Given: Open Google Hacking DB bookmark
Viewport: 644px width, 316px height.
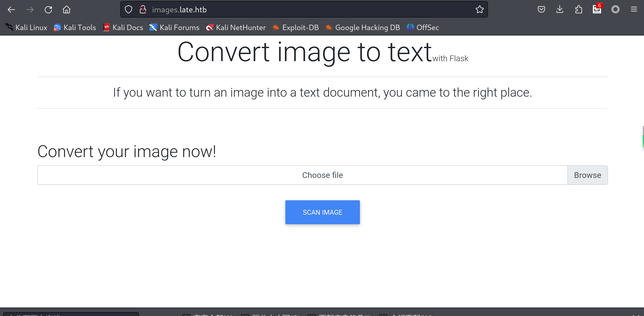Looking at the screenshot, I should (x=362, y=28).
